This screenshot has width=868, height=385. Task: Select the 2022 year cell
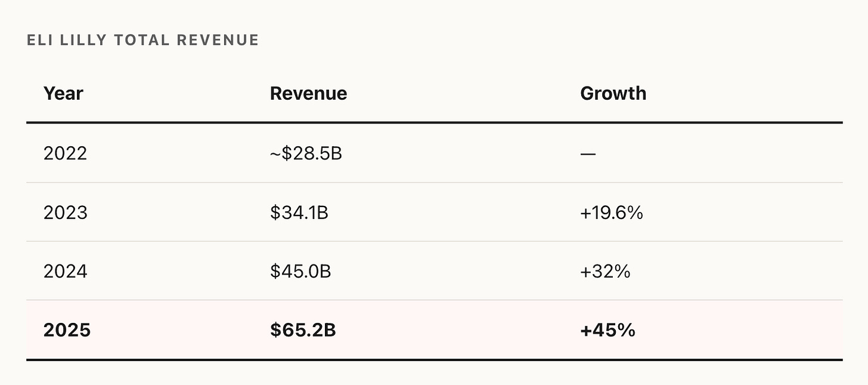coord(65,153)
